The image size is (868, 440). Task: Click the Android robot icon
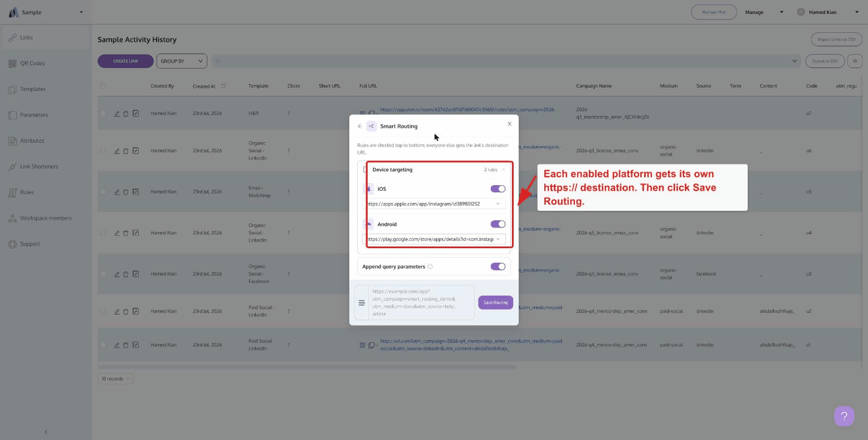[368, 224]
